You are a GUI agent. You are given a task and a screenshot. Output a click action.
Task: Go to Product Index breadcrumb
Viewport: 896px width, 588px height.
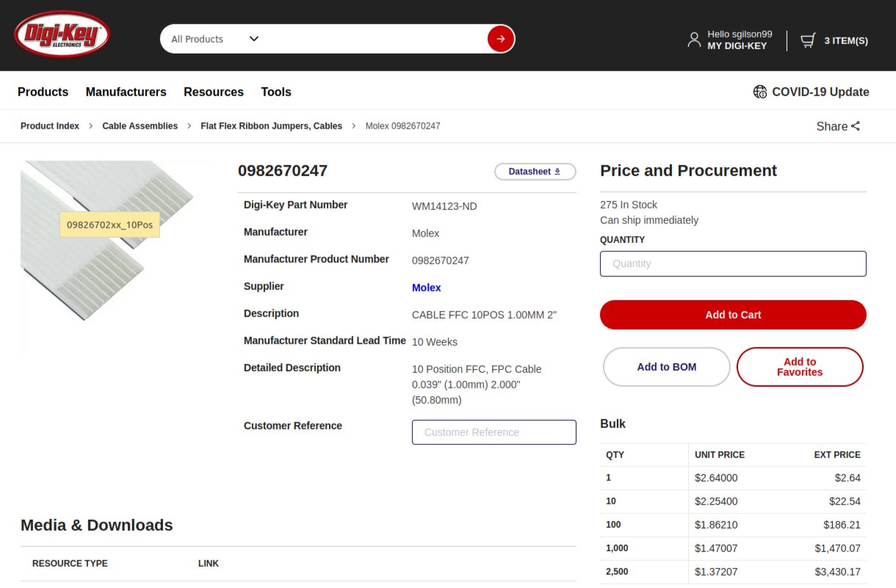50,126
